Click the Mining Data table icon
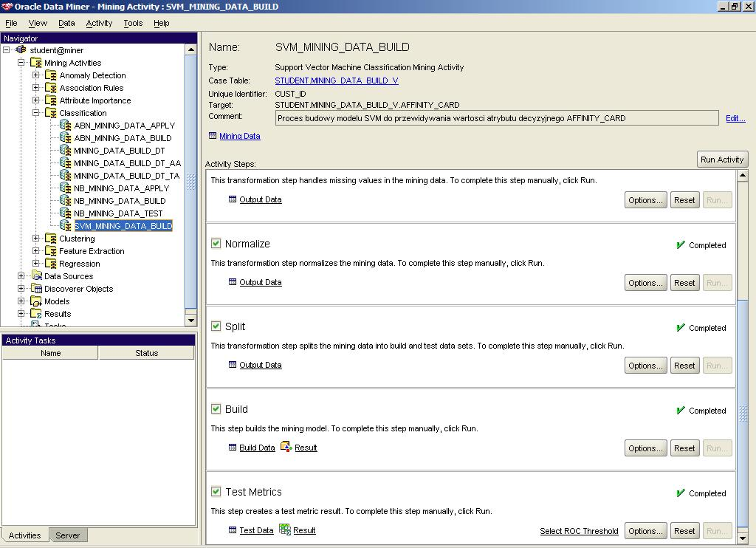This screenshot has width=756, height=548. pyautogui.click(x=213, y=136)
